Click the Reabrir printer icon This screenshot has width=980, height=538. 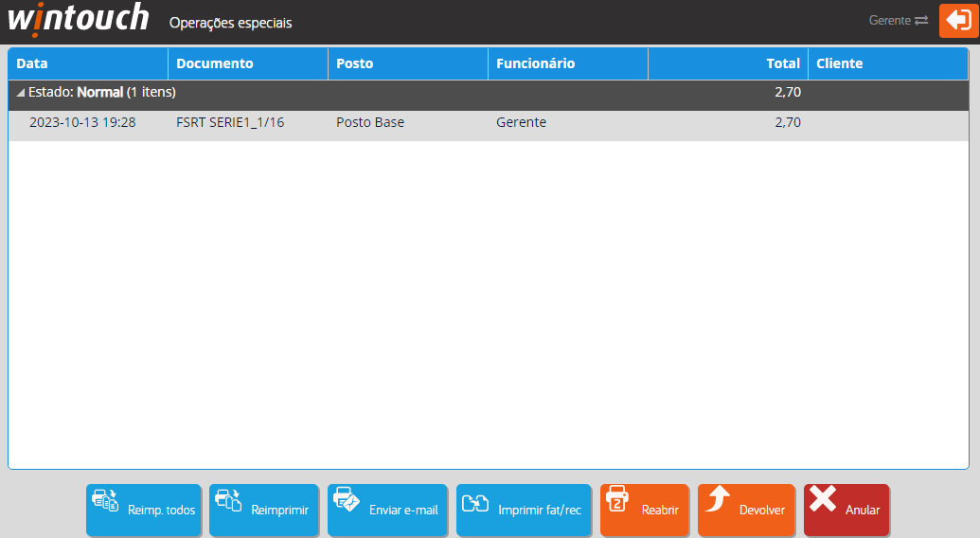coord(617,498)
